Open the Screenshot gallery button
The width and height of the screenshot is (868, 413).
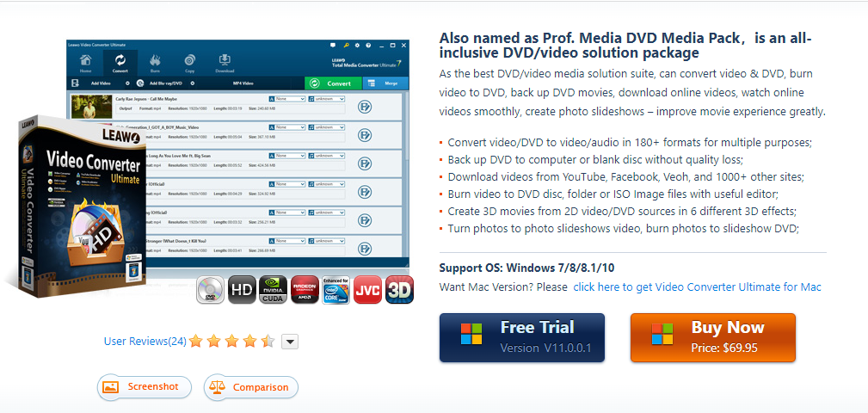(x=144, y=387)
